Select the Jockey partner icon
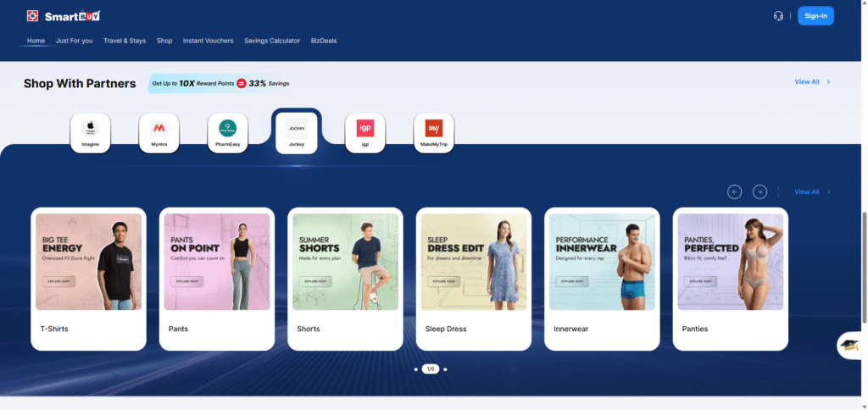Viewport: 868px width, 410px height. [296, 133]
